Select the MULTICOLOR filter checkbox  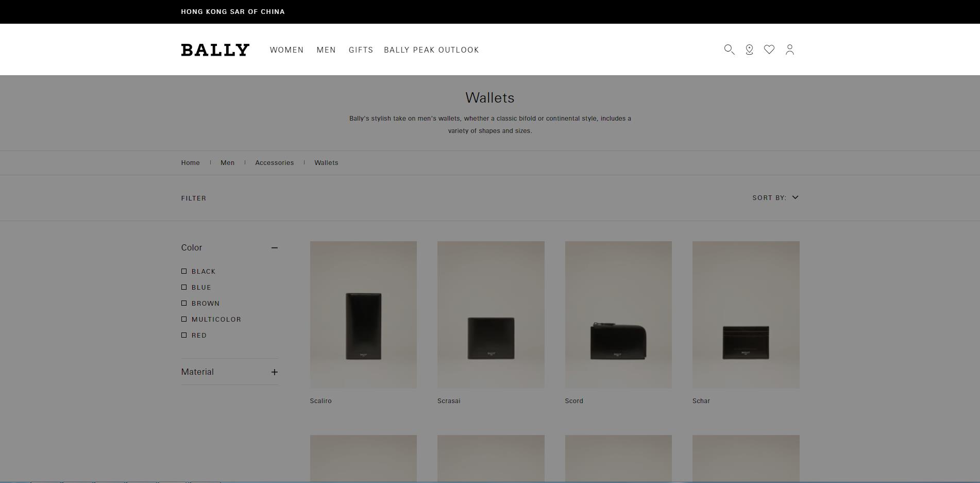pos(184,319)
